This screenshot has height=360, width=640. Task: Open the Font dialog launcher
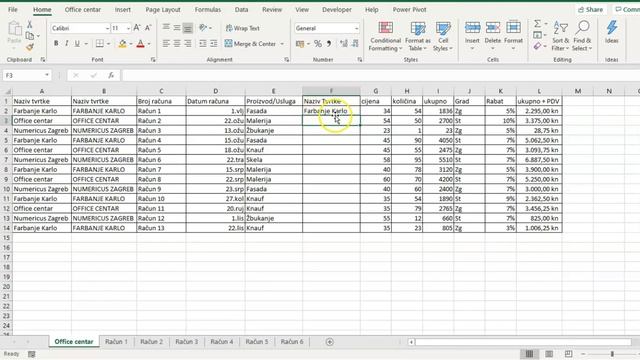[153, 60]
